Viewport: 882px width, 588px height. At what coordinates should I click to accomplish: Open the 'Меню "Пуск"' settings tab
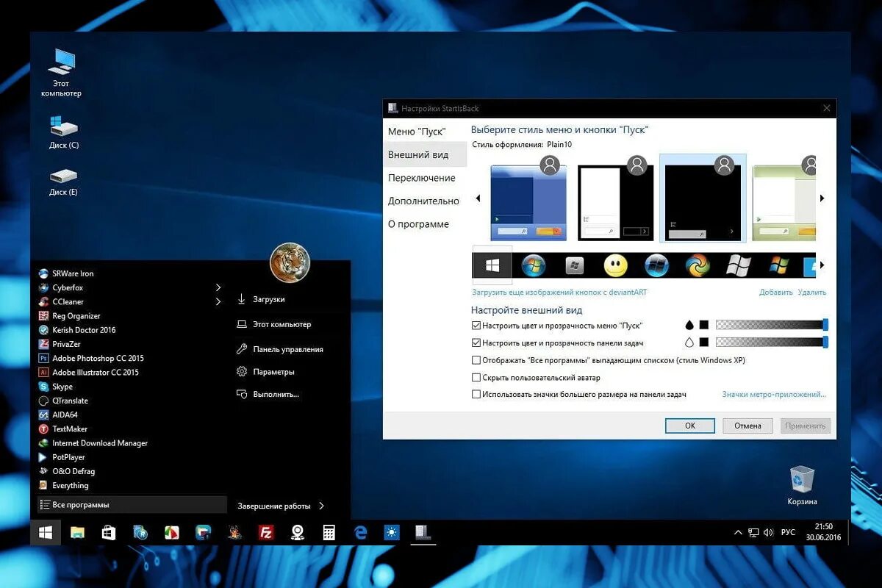click(416, 132)
